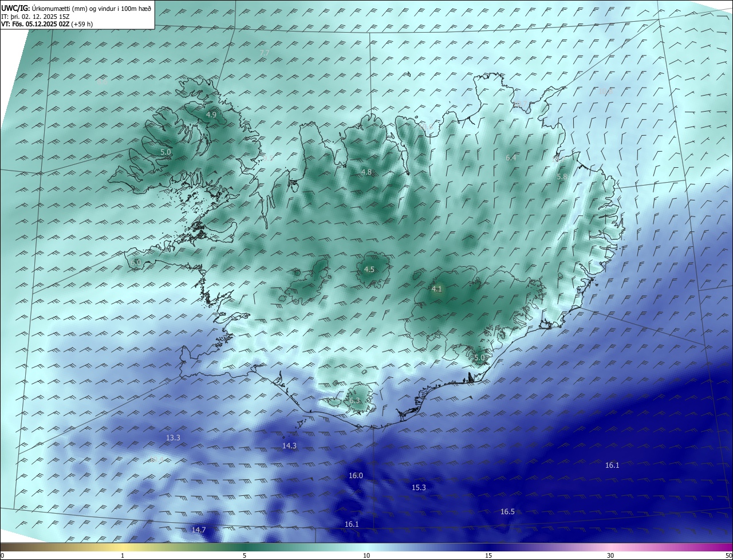Viewport: 733px width, 560px height.
Task: Click the 4.1 value on the map
Action: 437,289
